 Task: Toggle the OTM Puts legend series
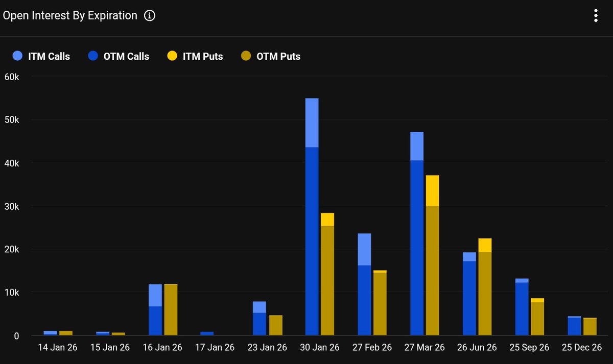271,56
